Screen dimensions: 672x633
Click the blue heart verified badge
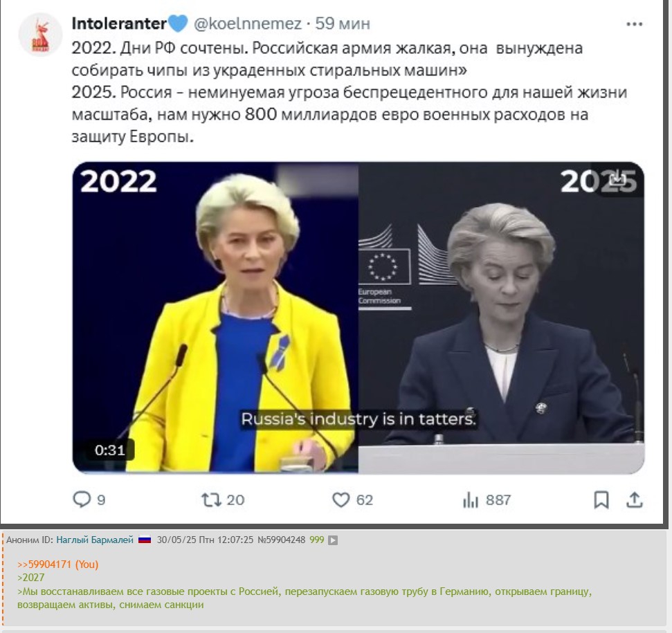(x=178, y=24)
